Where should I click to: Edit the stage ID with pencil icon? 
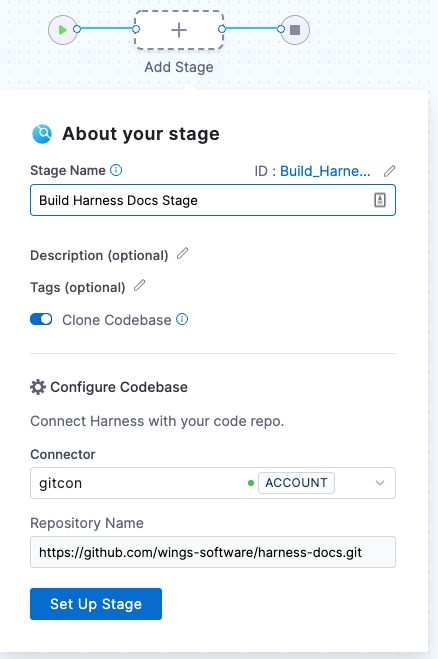(x=390, y=171)
